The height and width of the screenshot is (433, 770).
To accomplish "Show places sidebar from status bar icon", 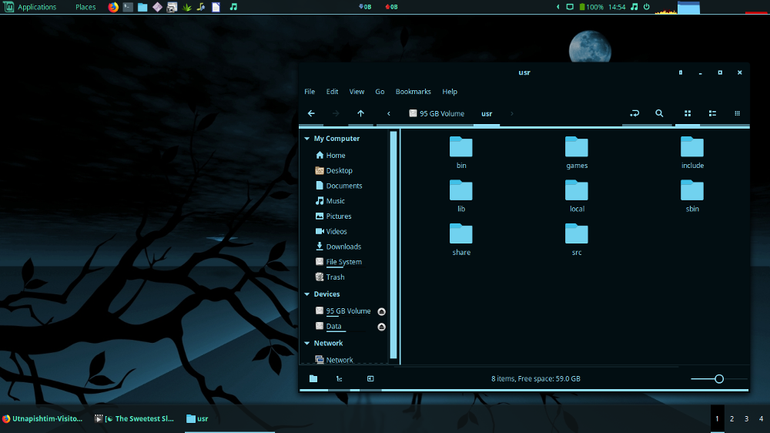I will pyautogui.click(x=313, y=379).
